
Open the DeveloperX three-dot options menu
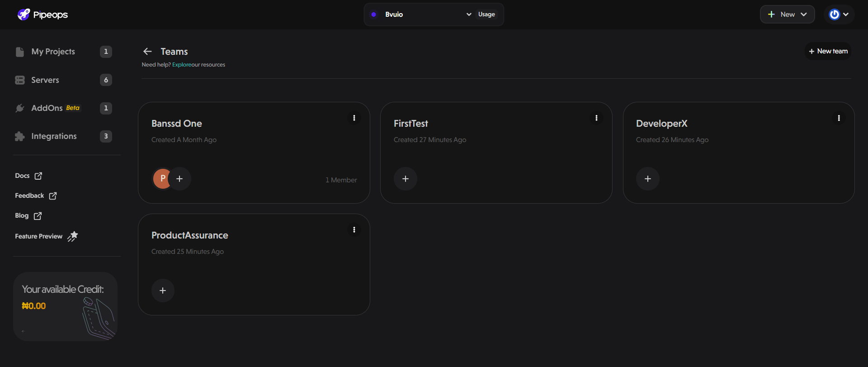839,118
